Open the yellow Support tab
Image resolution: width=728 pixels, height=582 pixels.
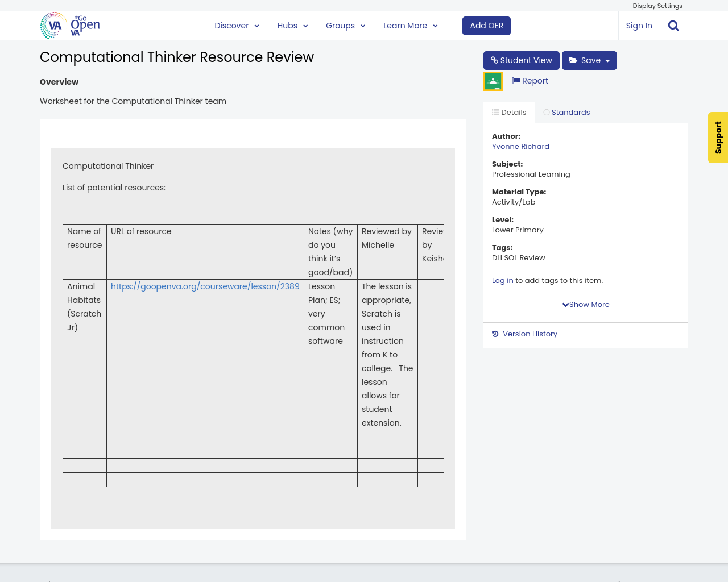(718, 138)
